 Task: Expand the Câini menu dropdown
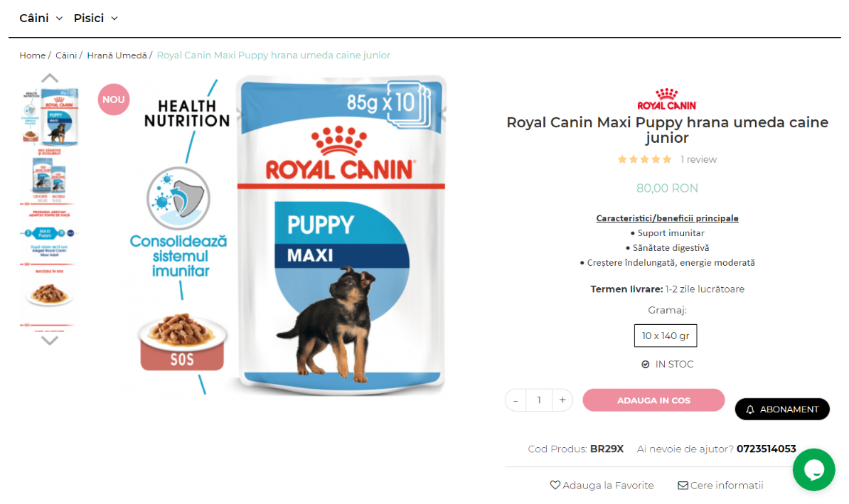tap(41, 18)
